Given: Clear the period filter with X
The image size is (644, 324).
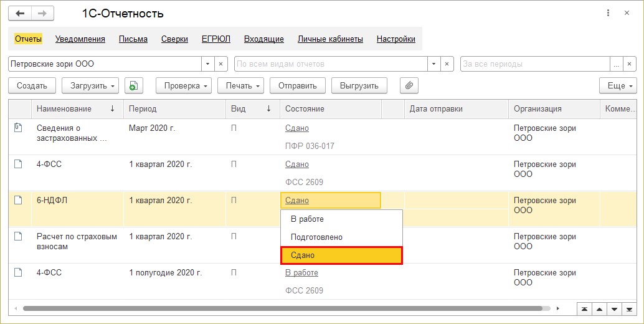Looking at the screenshot, I should pos(629,64).
